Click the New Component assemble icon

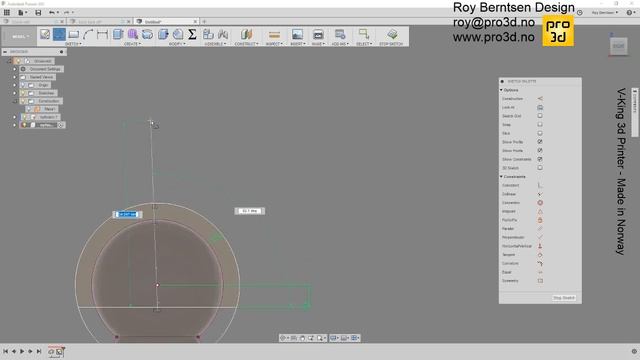coord(208,34)
